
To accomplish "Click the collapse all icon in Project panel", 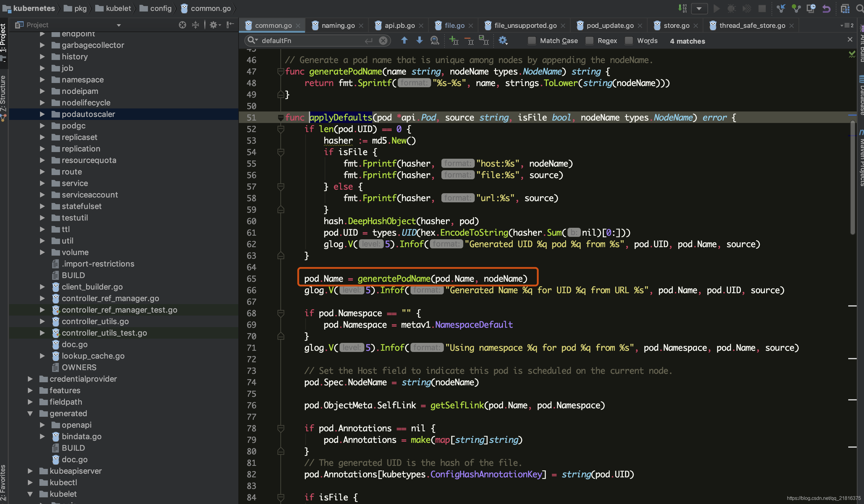I will click(196, 25).
